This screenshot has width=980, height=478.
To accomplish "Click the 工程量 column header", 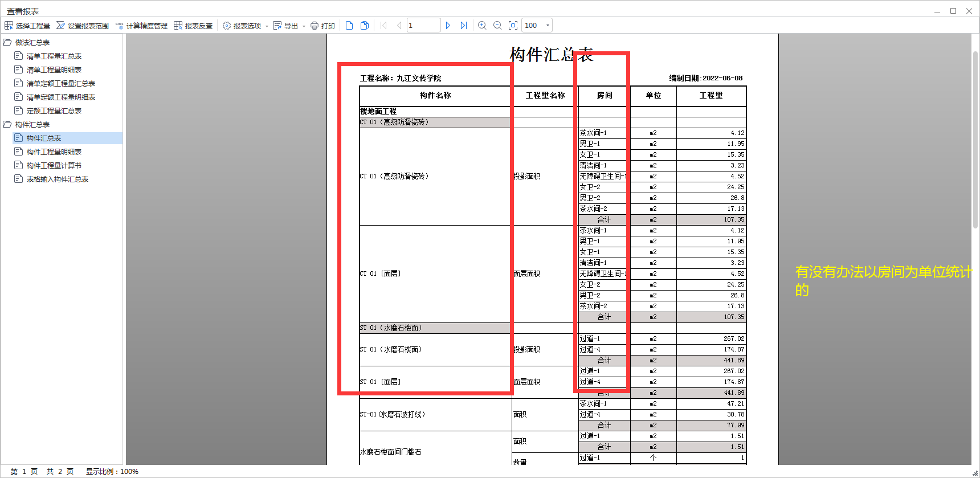I will pos(711,96).
